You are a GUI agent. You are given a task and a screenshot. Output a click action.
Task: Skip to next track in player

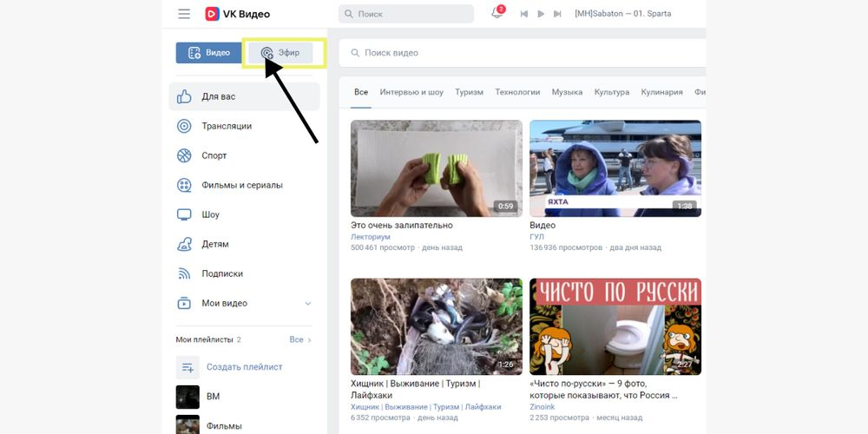click(x=558, y=14)
